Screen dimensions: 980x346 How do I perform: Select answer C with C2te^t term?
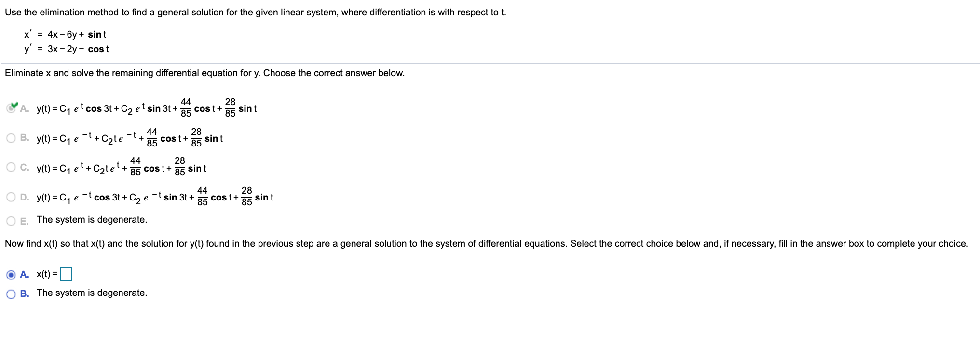(x=12, y=168)
